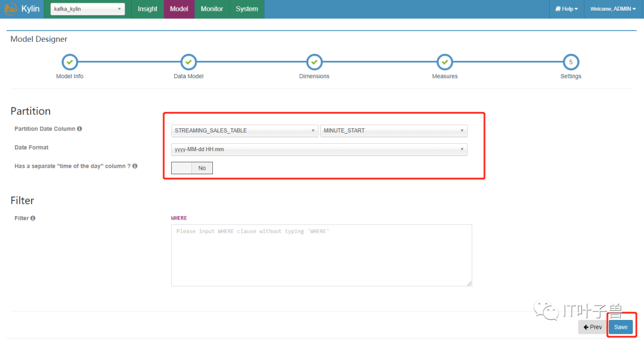Click the Filter info icon
The image size is (644, 339).
[x=33, y=218]
